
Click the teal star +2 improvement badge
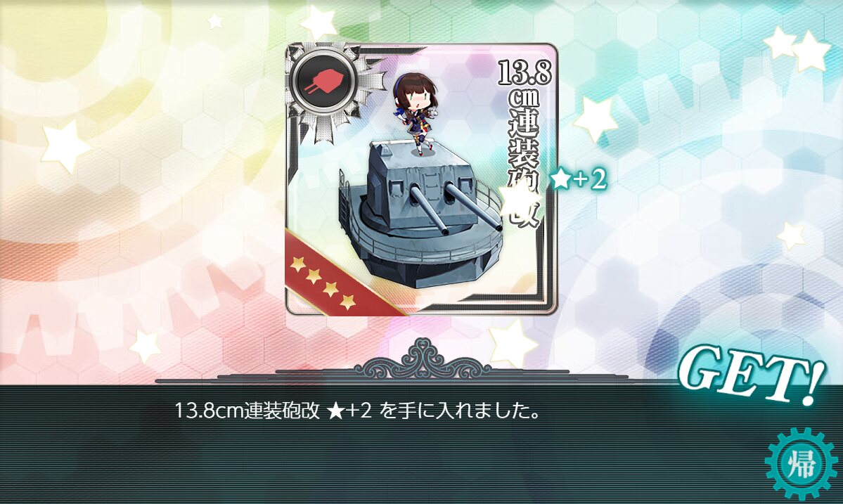pos(579,179)
